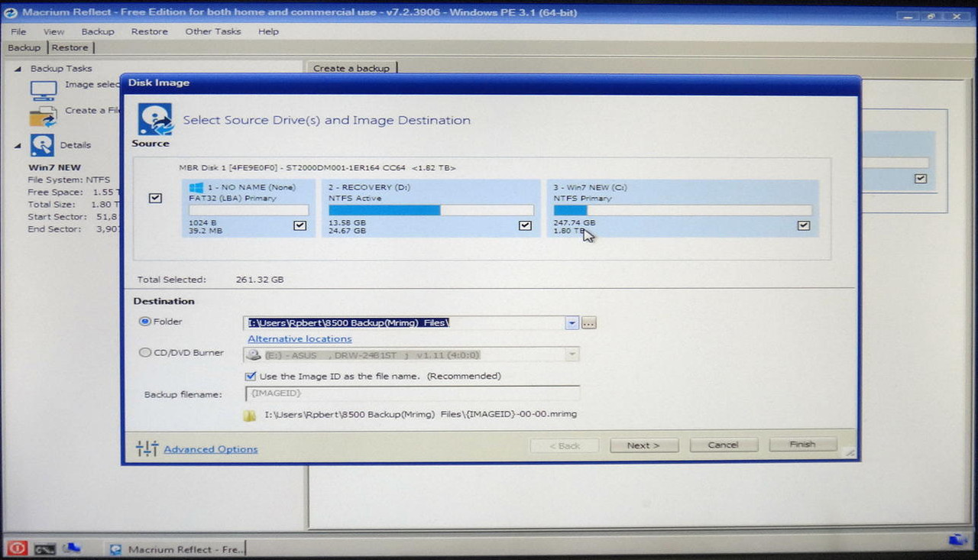
Task: Click the Details disk icon in sidebar
Action: 42,145
